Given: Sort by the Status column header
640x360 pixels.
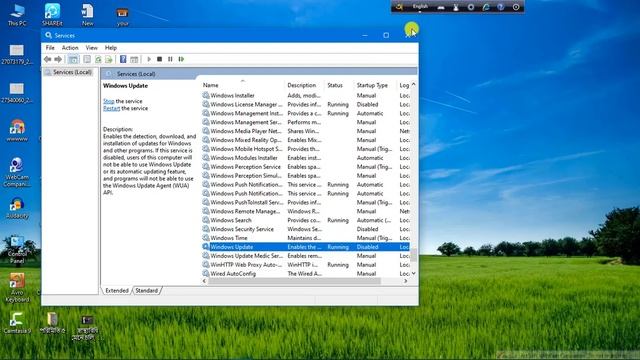Looking at the screenshot, I should click(335, 85).
